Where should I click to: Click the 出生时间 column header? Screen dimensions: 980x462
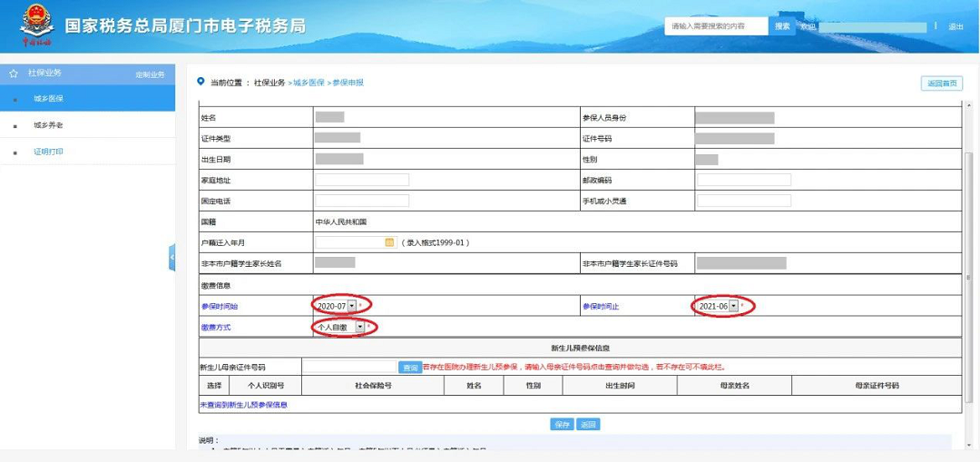tap(620, 386)
